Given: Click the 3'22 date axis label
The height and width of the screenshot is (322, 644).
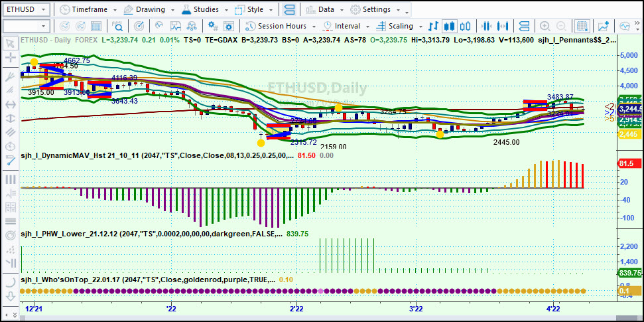Looking at the screenshot, I should (416, 309).
